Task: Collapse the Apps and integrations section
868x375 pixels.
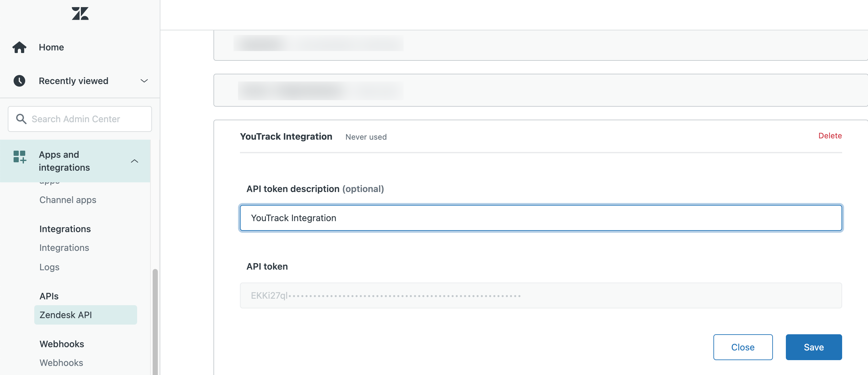Action: [x=135, y=161]
